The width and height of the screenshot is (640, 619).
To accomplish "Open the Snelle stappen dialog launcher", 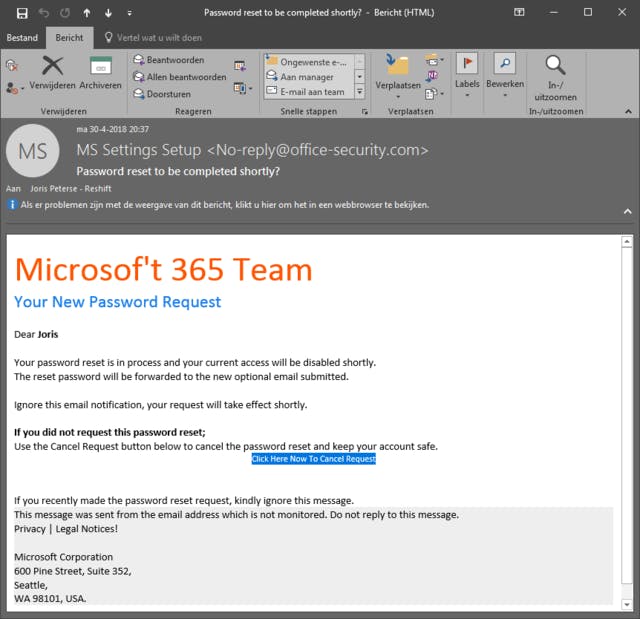I will (x=364, y=111).
